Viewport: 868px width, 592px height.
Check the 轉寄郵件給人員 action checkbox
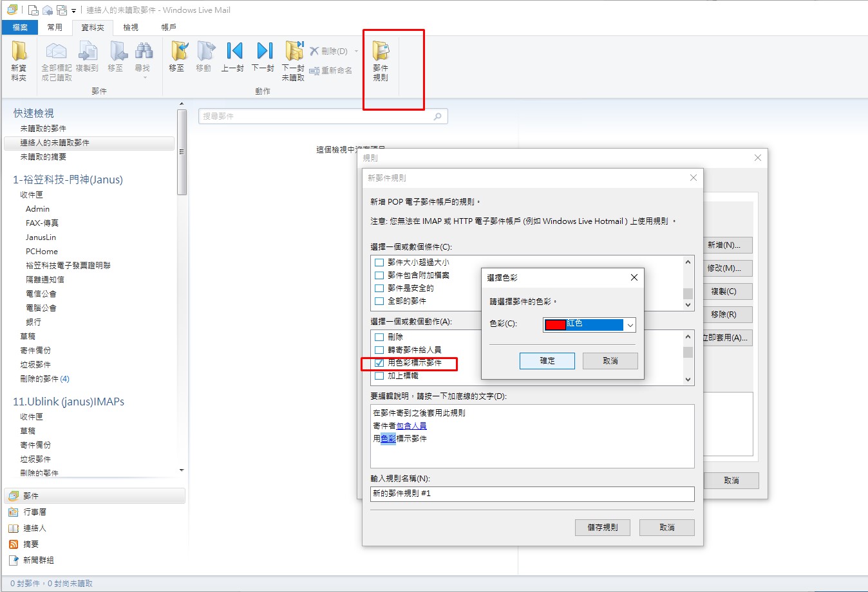coord(379,350)
